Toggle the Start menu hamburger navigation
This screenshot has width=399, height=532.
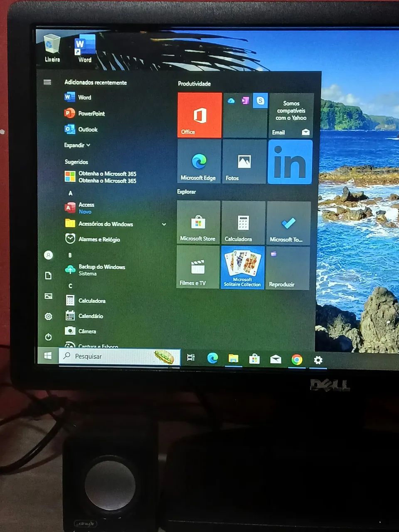click(47, 82)
